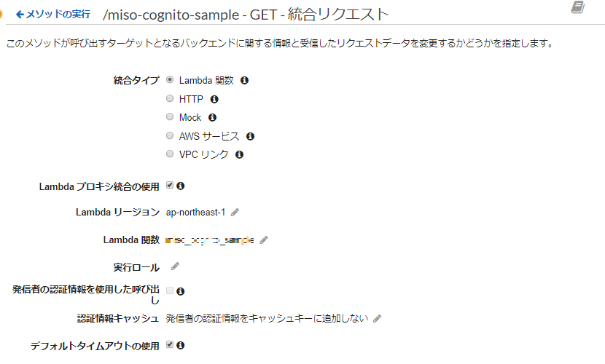Image resolution: width=605 pixels, height=364 pixels.
Task: Show info icon next to AWS サービス
Action: pos(250,136)
